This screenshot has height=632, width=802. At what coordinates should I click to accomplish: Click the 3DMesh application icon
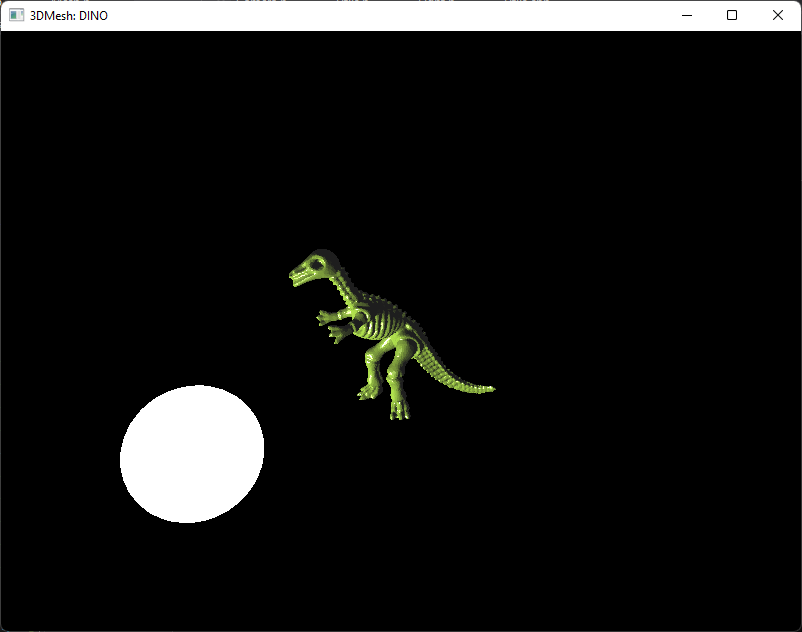[x=15, y=15]
